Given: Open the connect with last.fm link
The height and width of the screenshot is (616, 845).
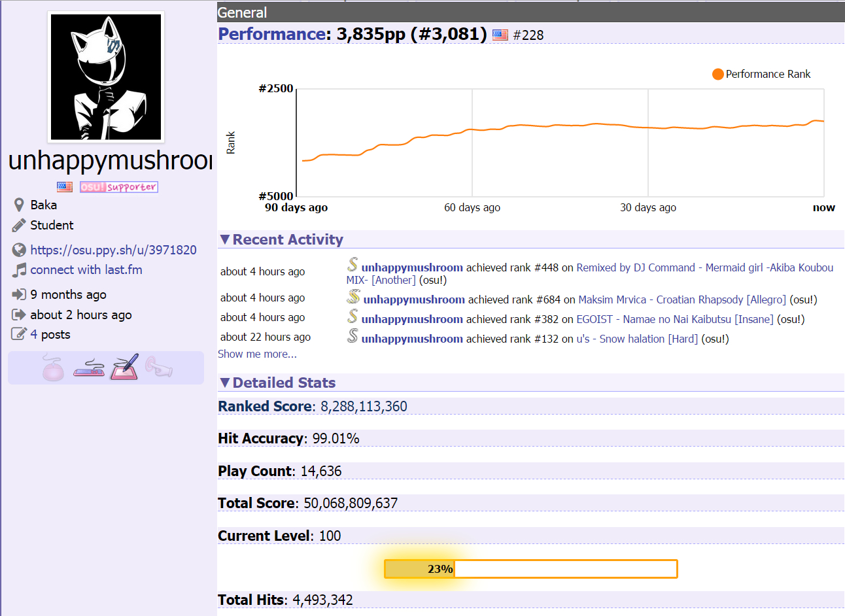Looking at the screenshot, I should point(86,270).
